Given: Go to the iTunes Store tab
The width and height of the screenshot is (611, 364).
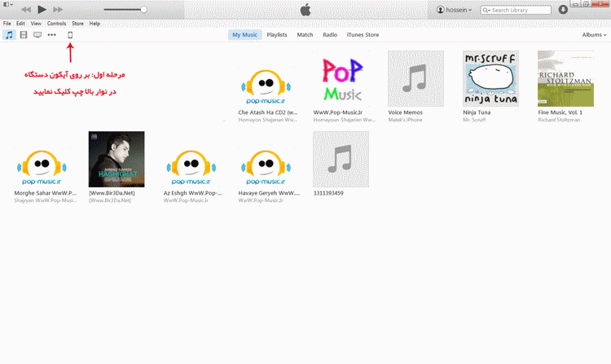Looking at the screenshot, I should (363, 35).
